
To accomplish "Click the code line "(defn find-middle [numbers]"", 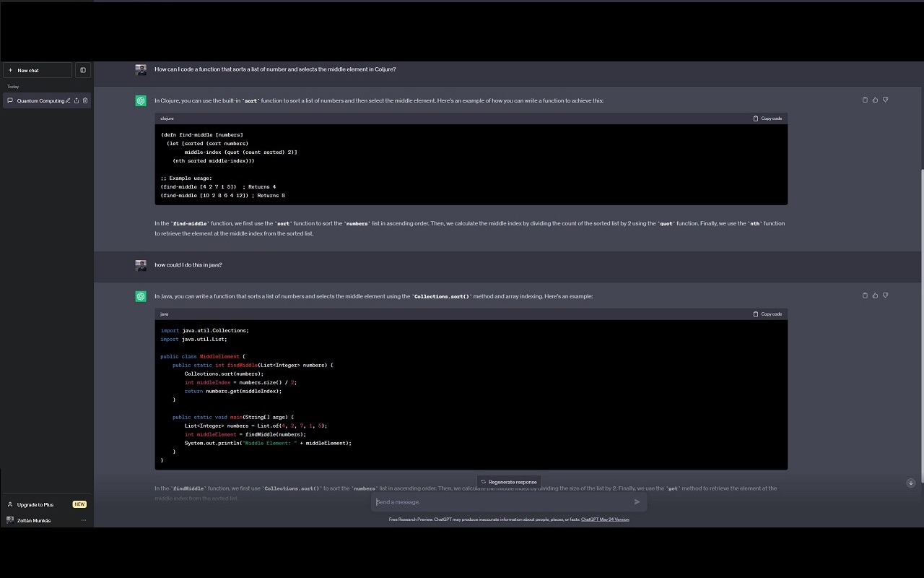I will 201,135.
